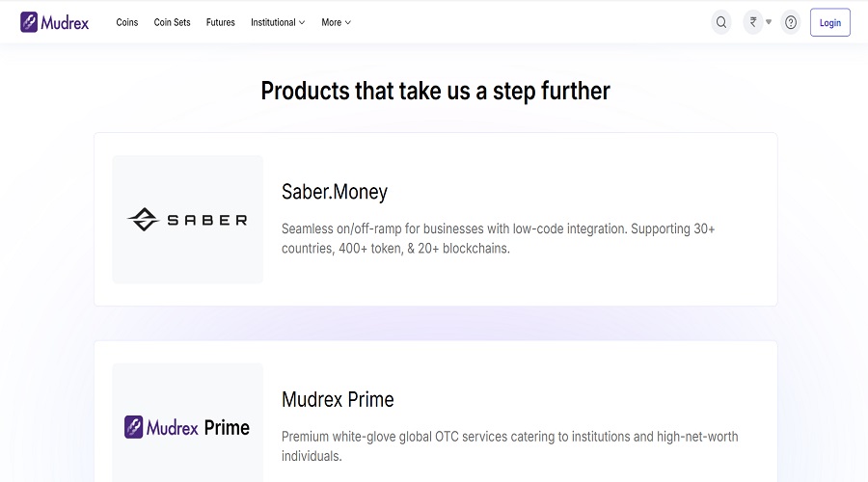The width and height of the screenshot is (868, 482).
Task: Open the help question mark icon
Action: 791,22
